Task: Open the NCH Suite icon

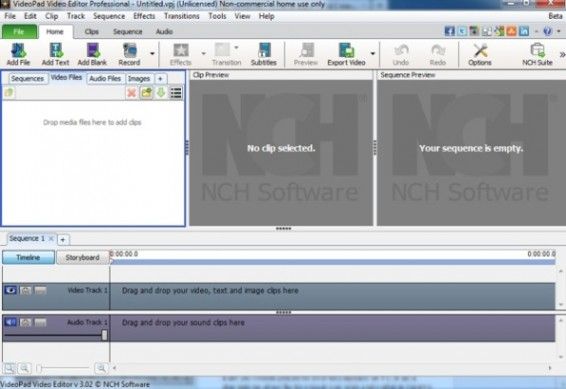Action: [x=537, y=54]
